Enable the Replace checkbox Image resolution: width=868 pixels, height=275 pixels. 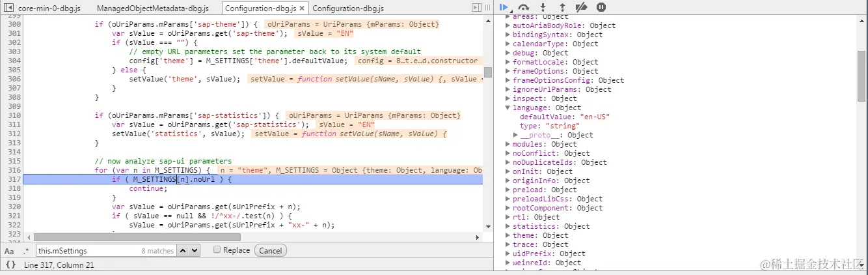217,250
